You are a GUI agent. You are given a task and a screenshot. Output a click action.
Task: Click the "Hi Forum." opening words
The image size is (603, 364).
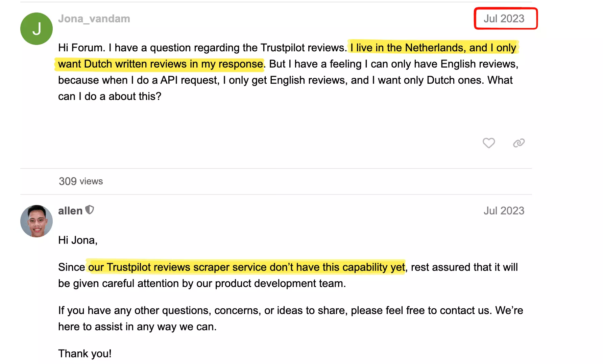[x=81, y=48]
